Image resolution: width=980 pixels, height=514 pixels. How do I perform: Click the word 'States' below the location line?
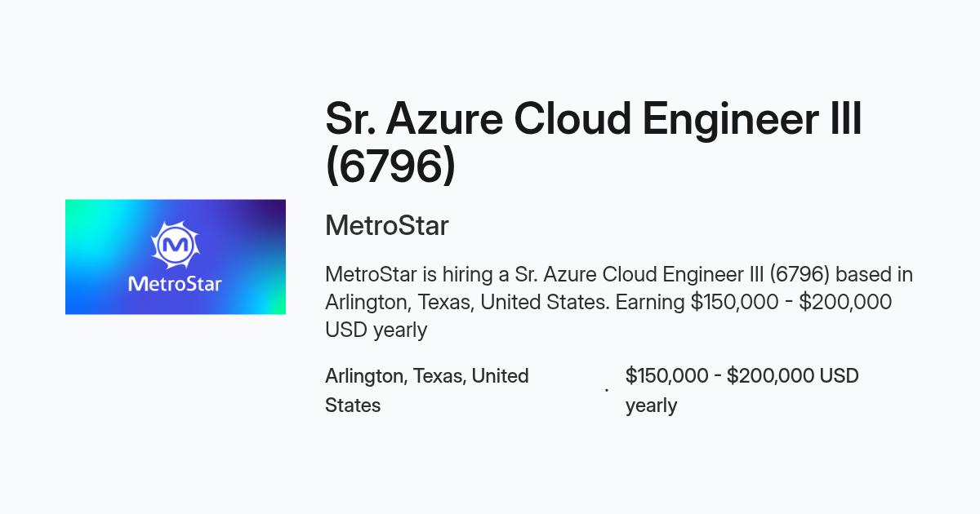[353, 405]
